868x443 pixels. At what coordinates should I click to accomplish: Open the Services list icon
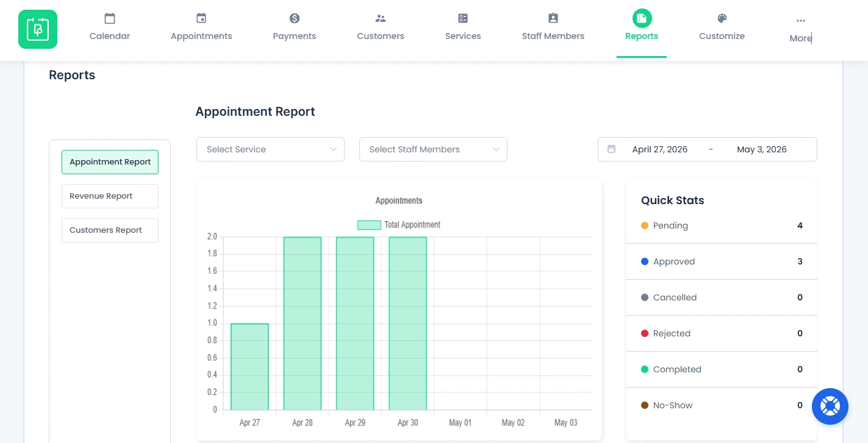click(463, 18)
